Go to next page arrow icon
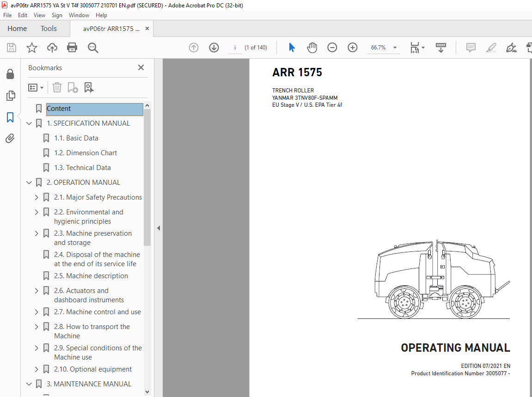 coord(214,48)
